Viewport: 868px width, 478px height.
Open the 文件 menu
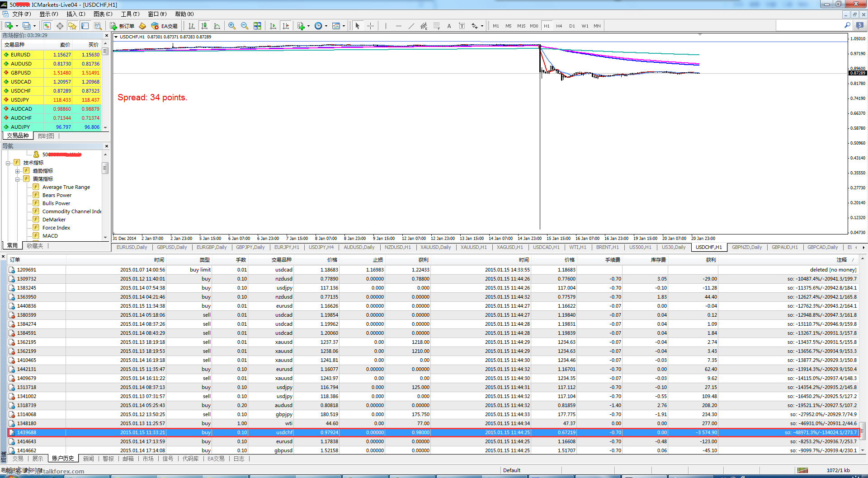pos(21,14)
